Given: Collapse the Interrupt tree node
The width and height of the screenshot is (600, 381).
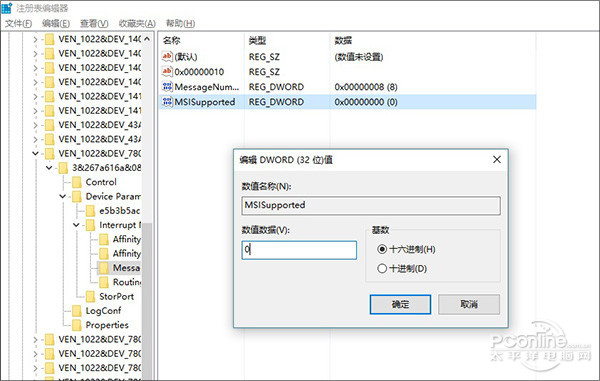Looking at the screenshot, I should pyautogui.click(x=76, y=225).
